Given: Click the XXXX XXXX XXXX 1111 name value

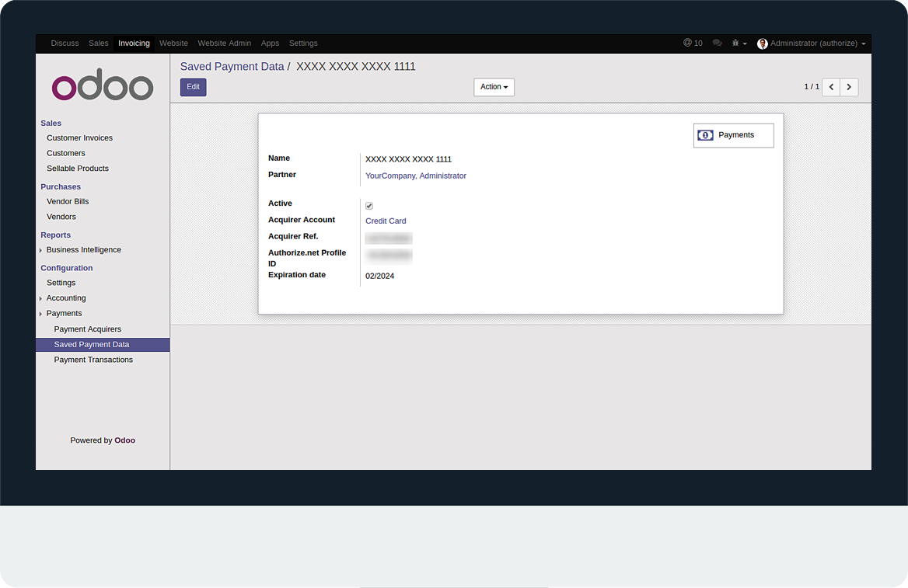Looking at the screenshot, I should pos(408,159).
